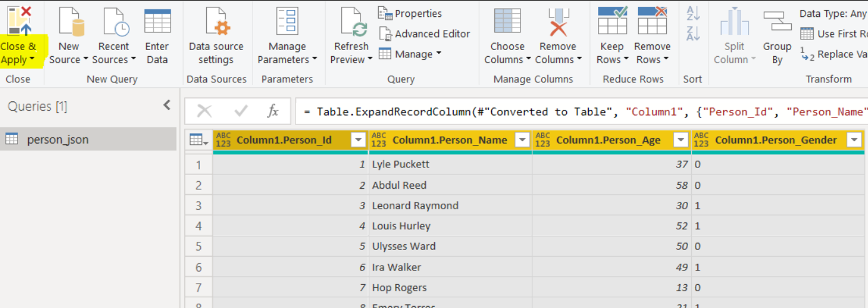This screenshot has height=308, width=868.
Task: Click the Data Type: Any setting
Action: 833,14
